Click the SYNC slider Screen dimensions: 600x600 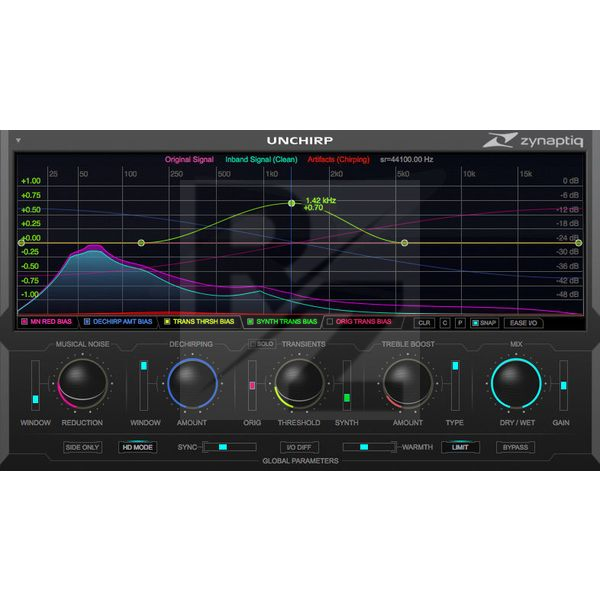click(230, 447)
